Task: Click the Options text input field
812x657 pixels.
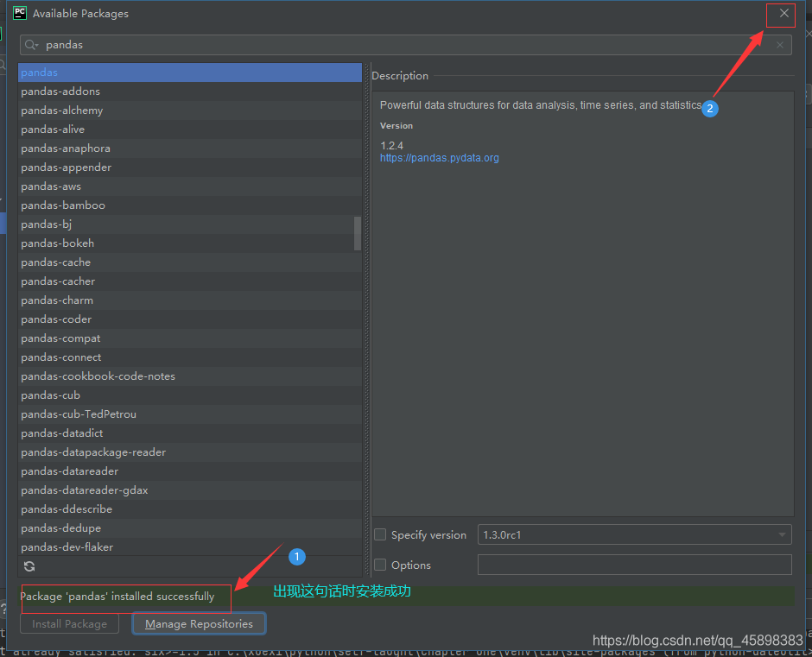Action: (634, 565)
